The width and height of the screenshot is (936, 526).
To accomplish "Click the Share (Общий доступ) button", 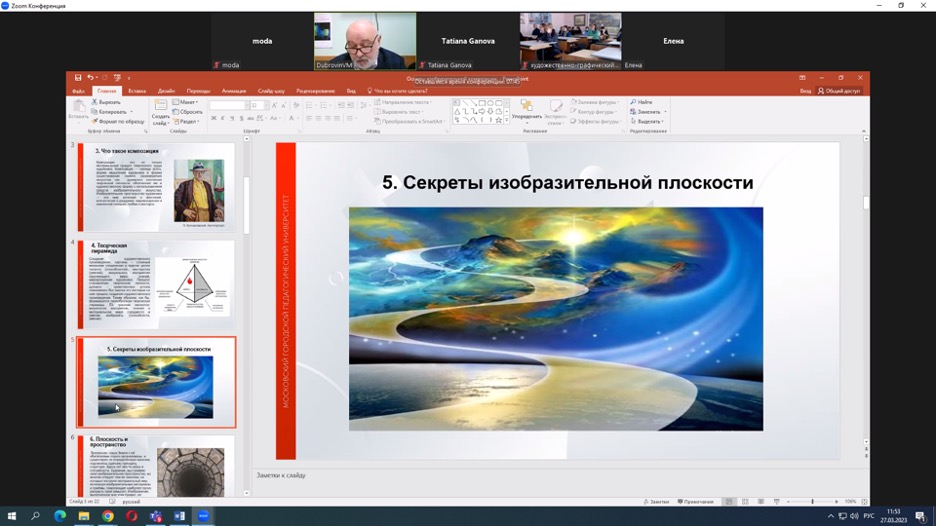I will pyautogui.click(x=840, y=91).
